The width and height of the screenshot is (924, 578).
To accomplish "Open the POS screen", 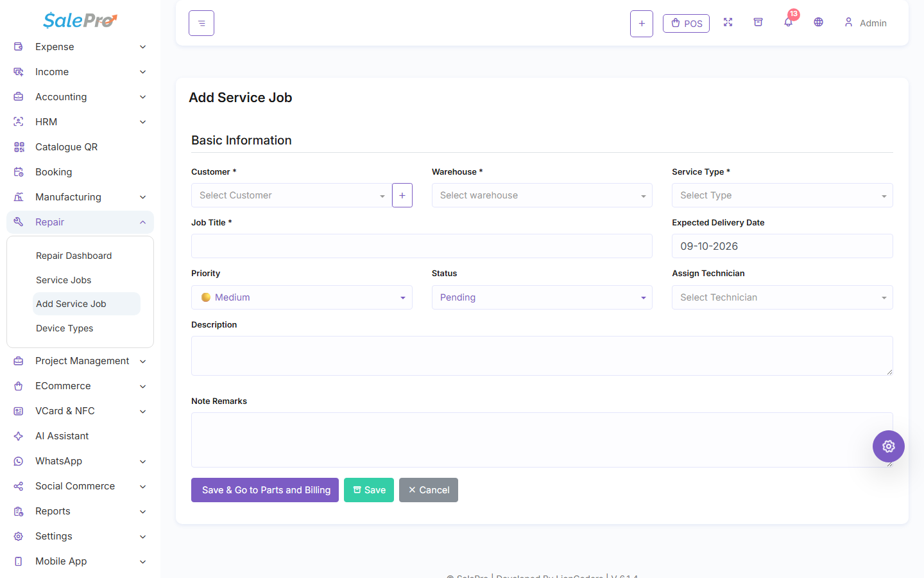I will pyautogui.click(x=686, y=24).
